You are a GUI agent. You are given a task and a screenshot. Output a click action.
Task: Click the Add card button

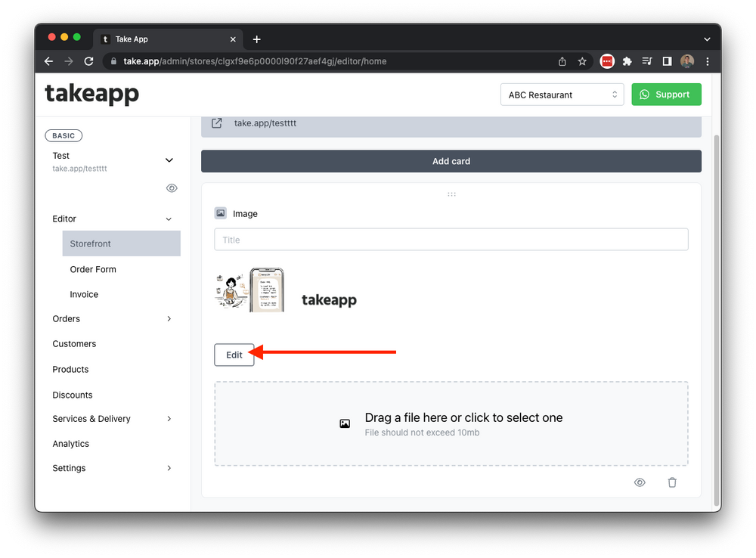point(451,161)
